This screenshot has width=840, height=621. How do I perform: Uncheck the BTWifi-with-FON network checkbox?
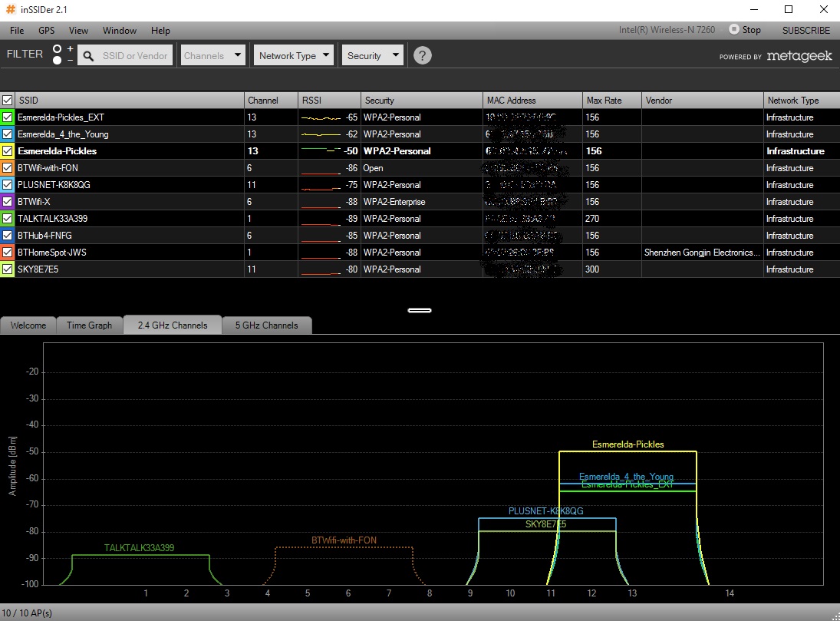coord(8,168)
